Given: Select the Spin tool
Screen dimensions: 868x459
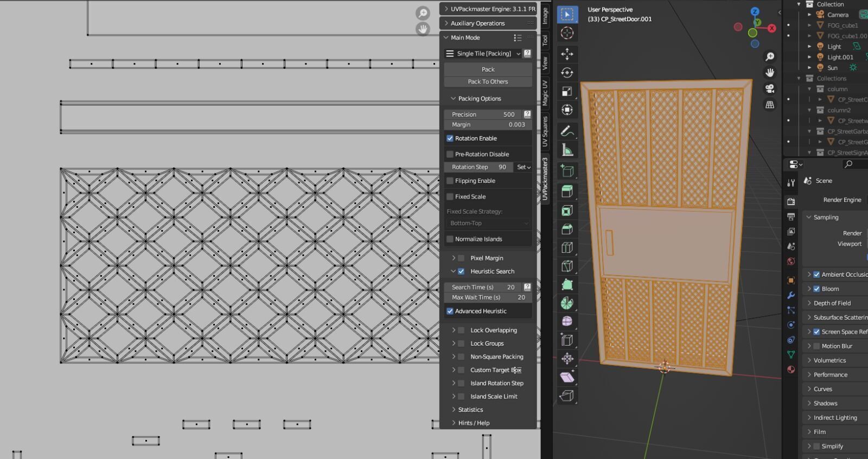Looking at the screenshot, I should click(x=567, y=303).
